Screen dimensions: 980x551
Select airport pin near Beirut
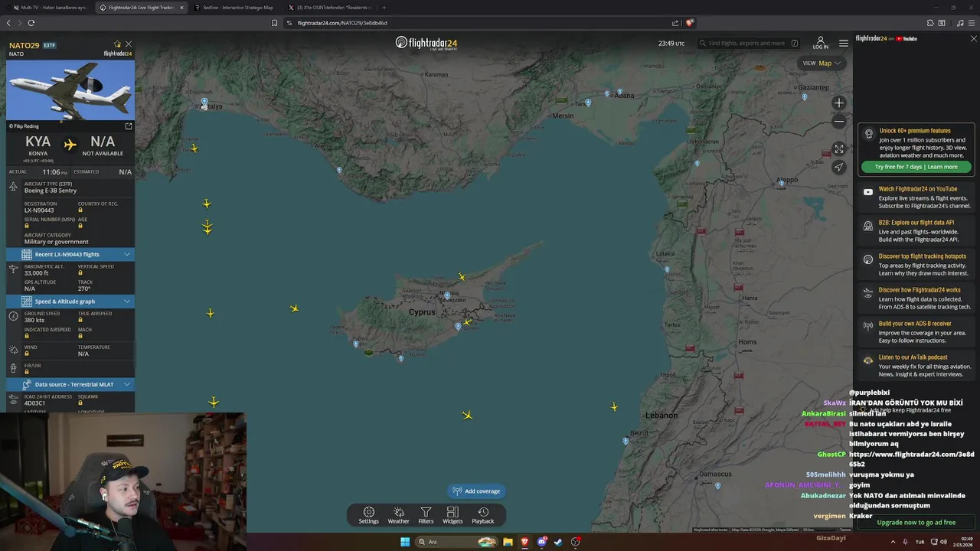tap(626, 441)
